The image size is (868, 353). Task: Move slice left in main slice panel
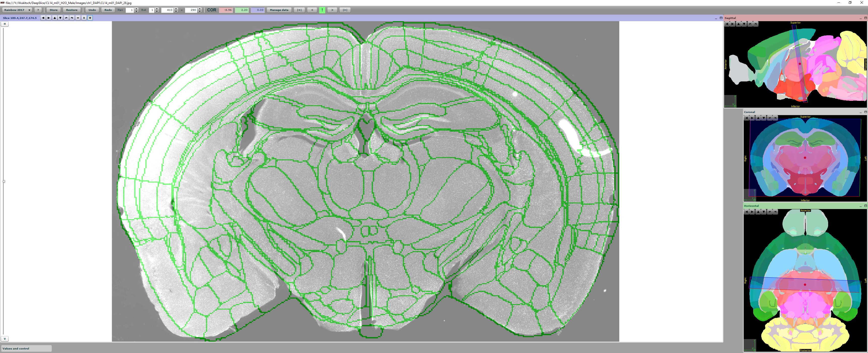(x=43, y=18)
